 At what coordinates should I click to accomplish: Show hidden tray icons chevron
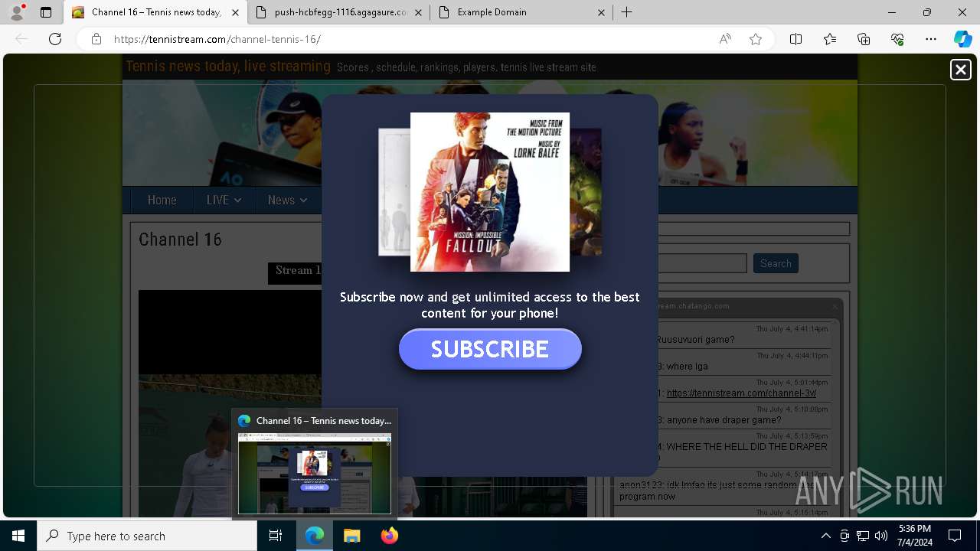pos(825,536)
